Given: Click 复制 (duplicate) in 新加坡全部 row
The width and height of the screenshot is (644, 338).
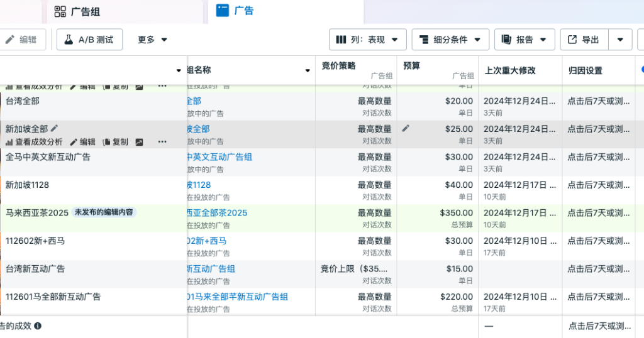Looking at the screenshot, I should tap(115, 142).
